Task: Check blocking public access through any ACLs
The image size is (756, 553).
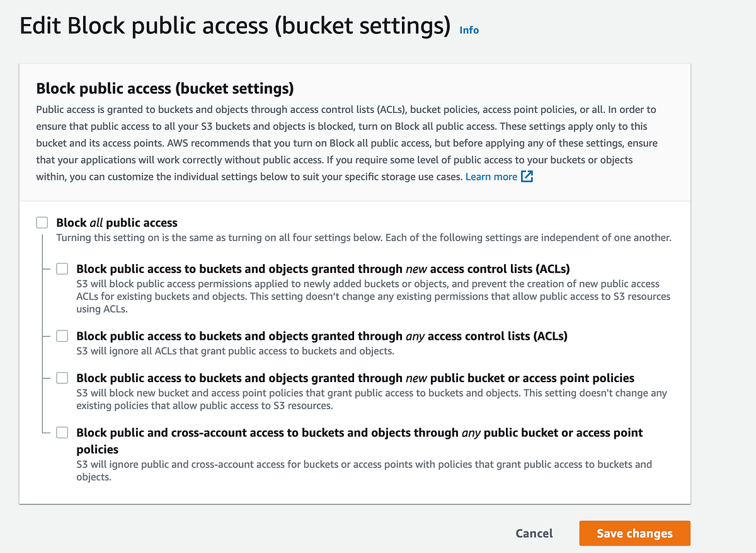Action: pyautogui.click(x=62, y=335)
